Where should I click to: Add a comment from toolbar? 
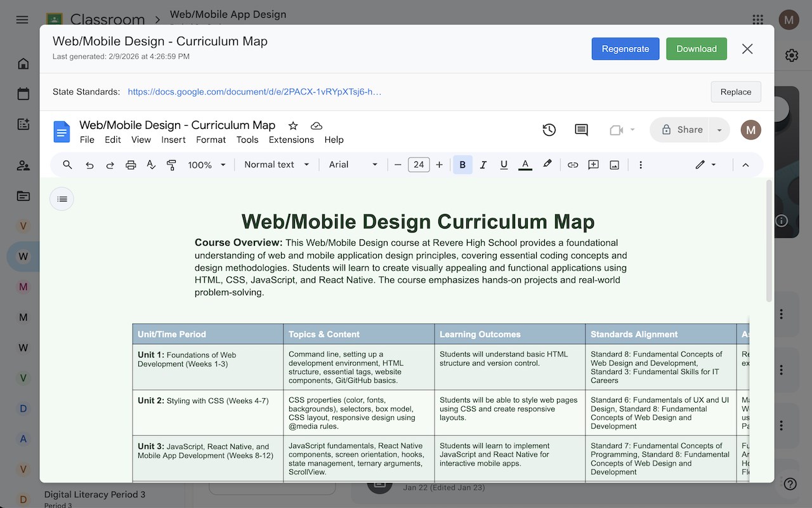click(x=594, y=164)
